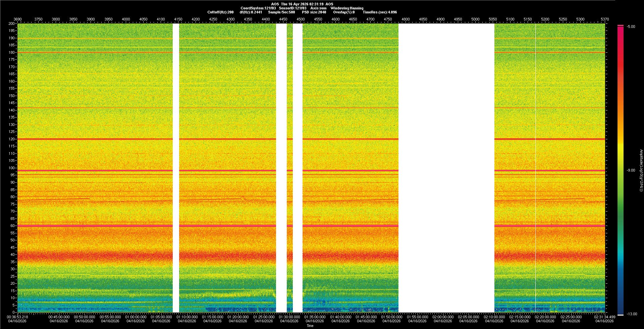Click the 02:31:34.499 end time label
644x329 pixels.
(x=605, y=317)
